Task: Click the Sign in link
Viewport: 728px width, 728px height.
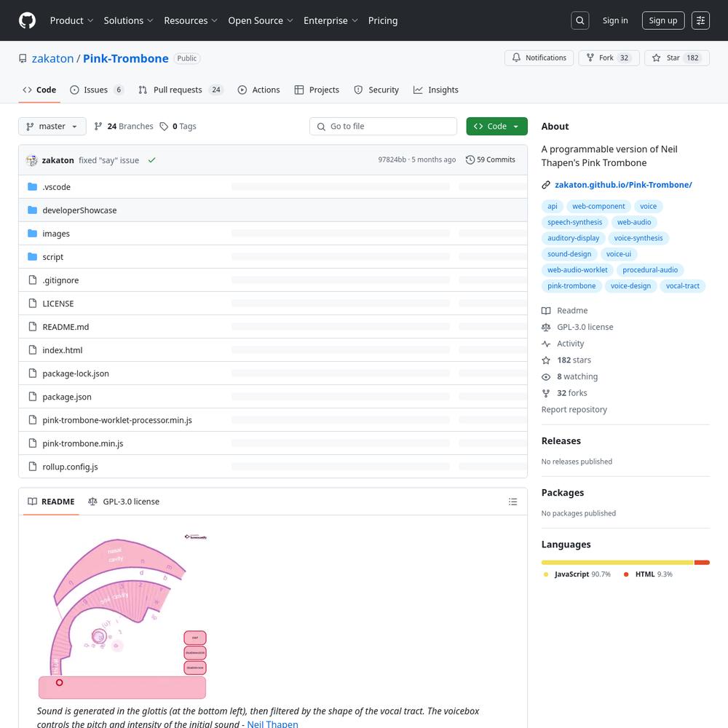Action: 615,20
